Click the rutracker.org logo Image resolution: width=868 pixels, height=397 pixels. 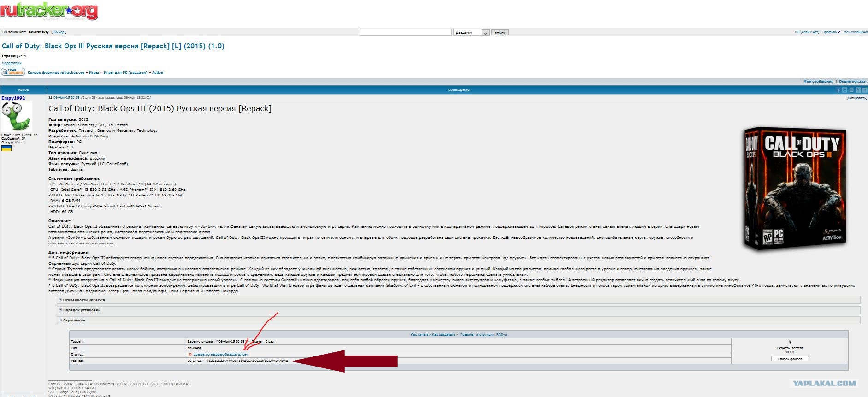point(49,12)
